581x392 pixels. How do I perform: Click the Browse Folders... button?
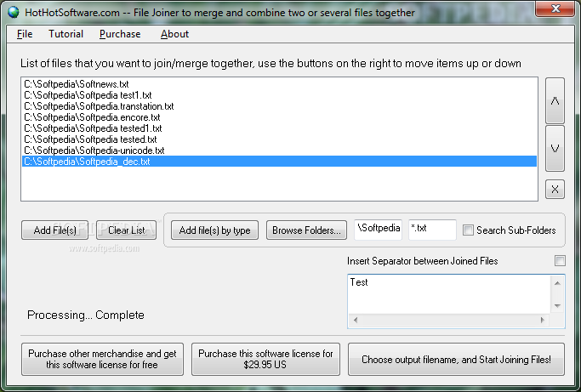tap(306, 230)
